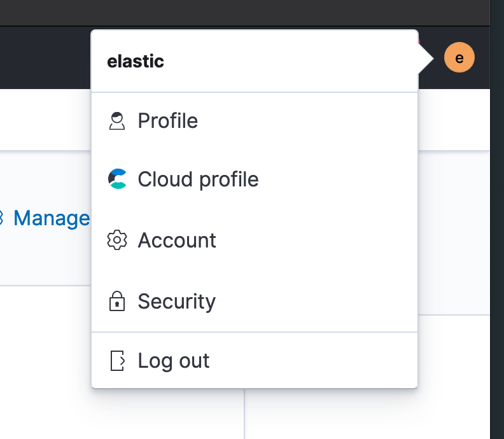Click the white panel beneath the avatar

pos(454,119)
